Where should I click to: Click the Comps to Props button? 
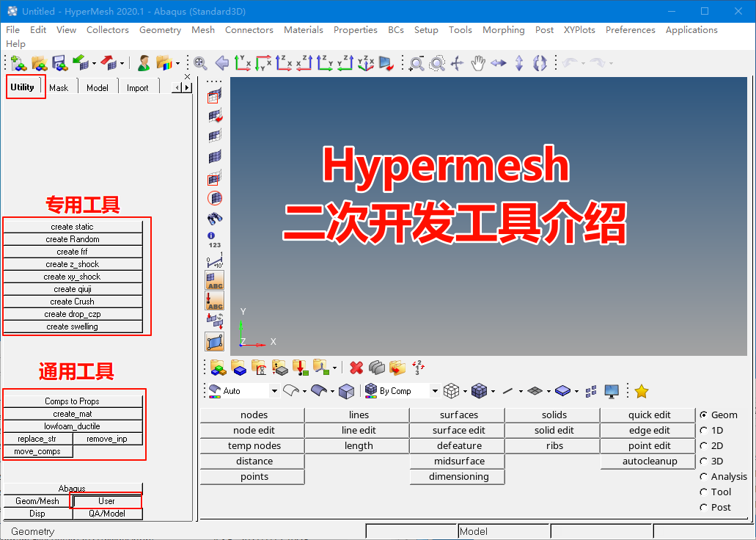point(73,401)
